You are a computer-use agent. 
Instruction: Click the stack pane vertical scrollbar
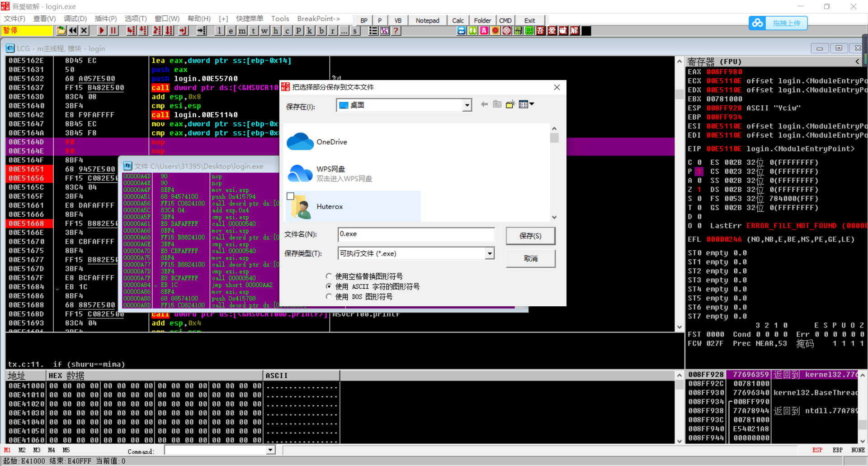click(862, 407)
